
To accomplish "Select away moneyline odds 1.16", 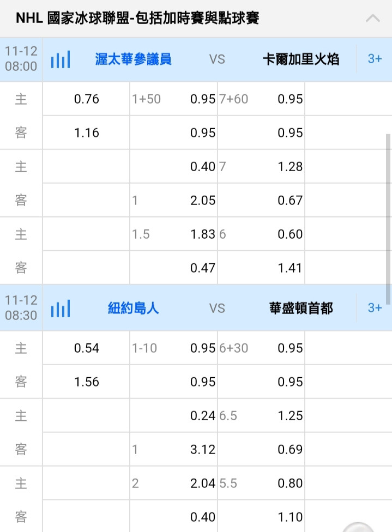I will [x=86, y=132].
